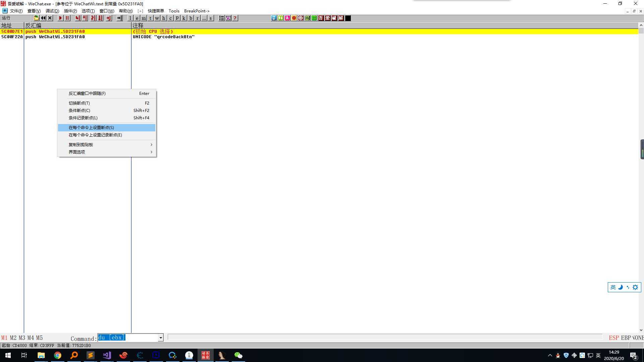Viewport: 644px width, 362px height.
Task: Click the EBP register button
Action: tap(626, 338)
